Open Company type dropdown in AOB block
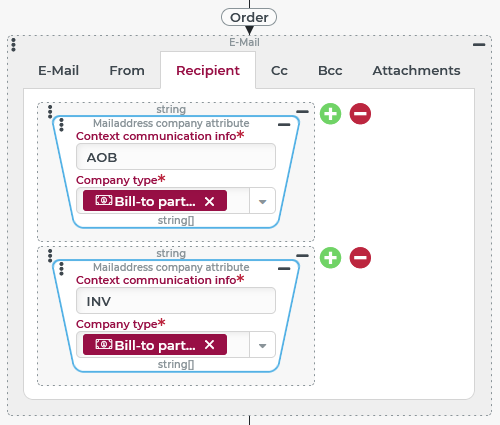This screenshot has height=425, width=500. [x=262, y=201]
